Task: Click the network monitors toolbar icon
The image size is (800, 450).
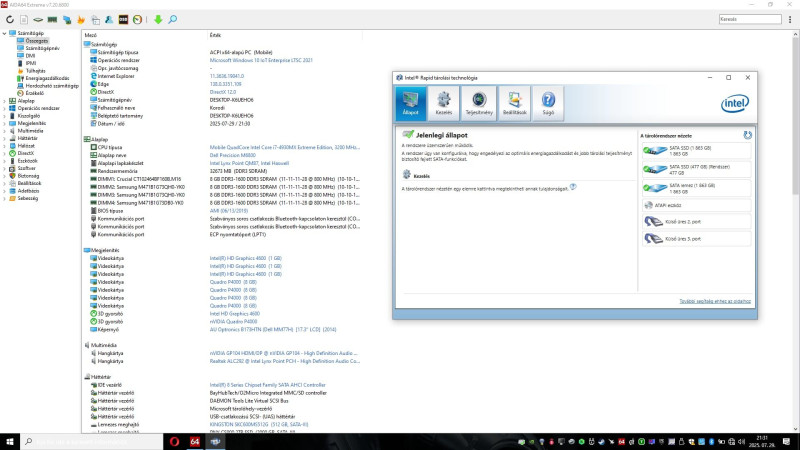Action: pyautogui.click(x=67, y=19)
